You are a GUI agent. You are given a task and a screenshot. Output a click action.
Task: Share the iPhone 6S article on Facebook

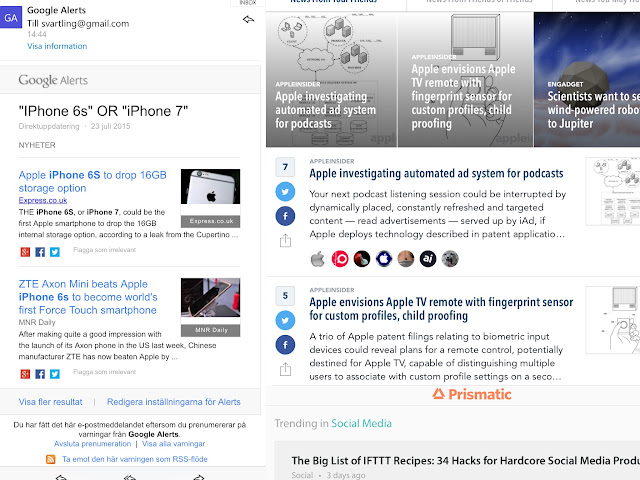pos(40,252)
